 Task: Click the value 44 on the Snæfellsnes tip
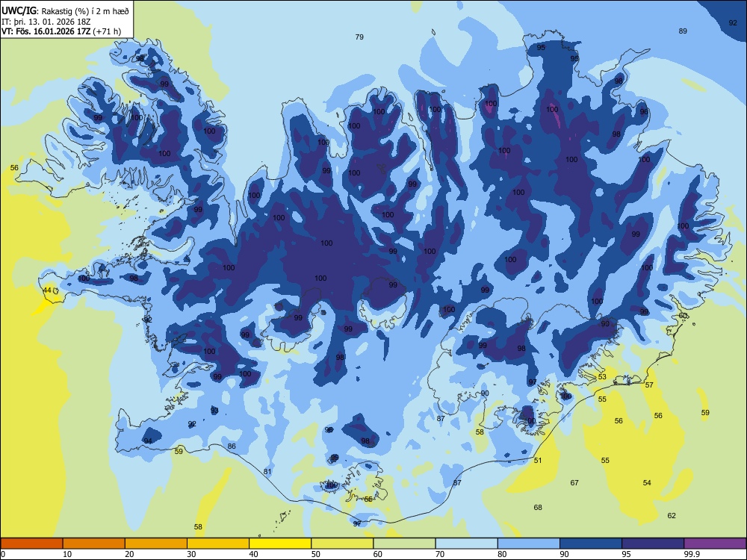pyautogui.click(x=47, y=290)
